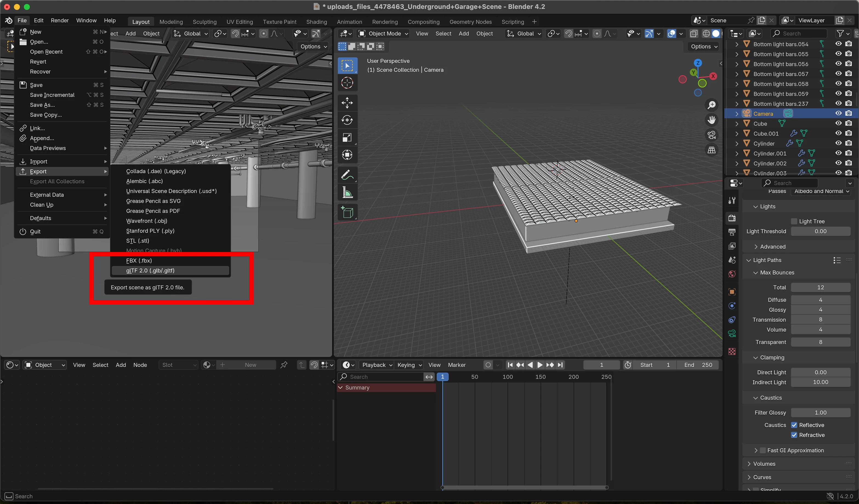Viewport: 859px width, 504px height.
Task: Expand Cylinder.001 in the outliner
Action: pyautogui.click(x=737, y=154)
